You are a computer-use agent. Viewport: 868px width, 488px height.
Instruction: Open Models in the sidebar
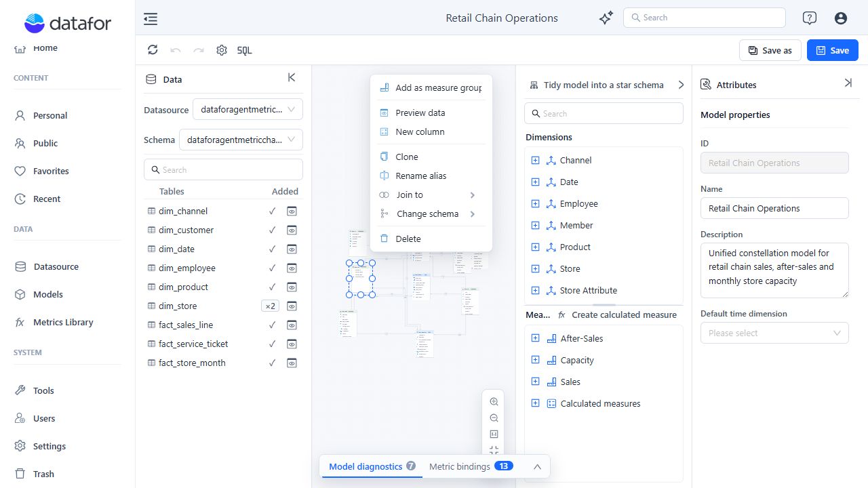click(48, 294)
